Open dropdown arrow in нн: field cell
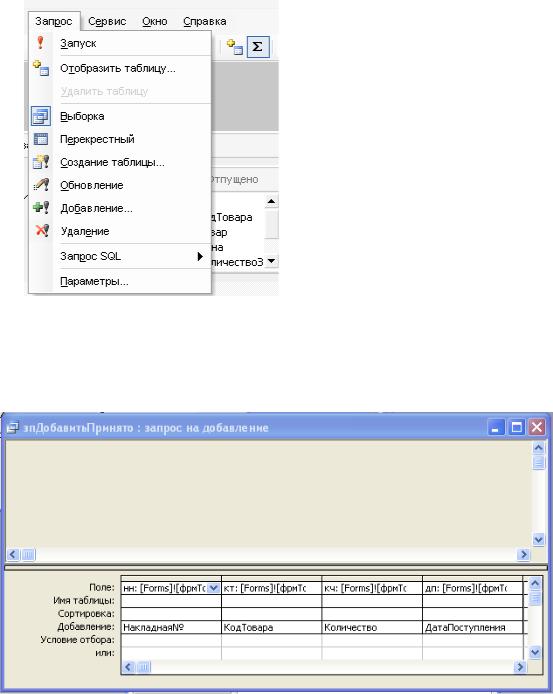 213,588
